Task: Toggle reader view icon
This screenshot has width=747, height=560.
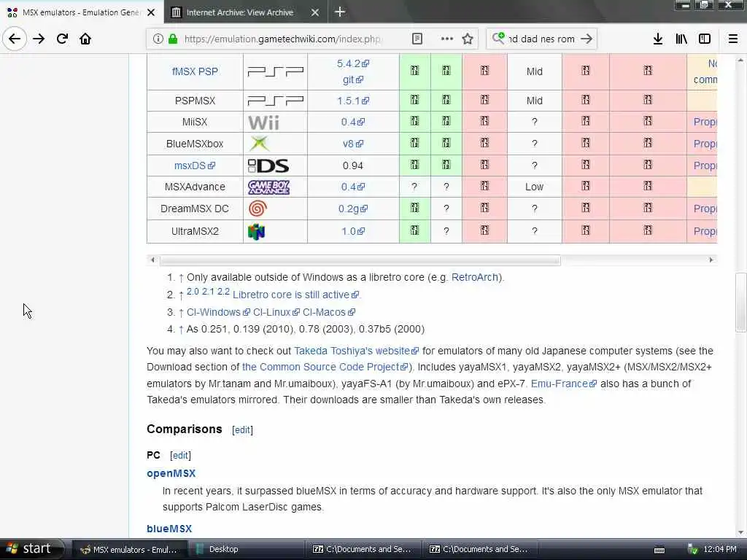Action: click(417, 39)
